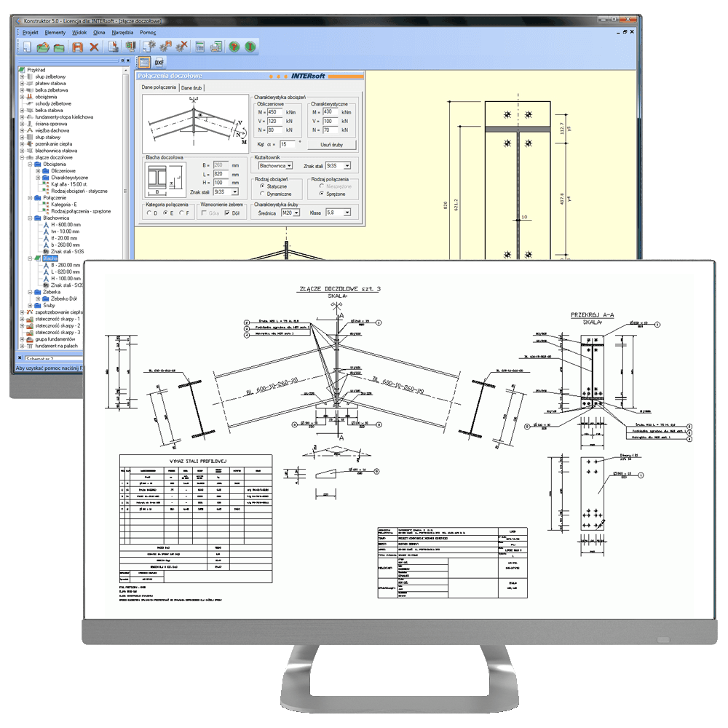Viewport: 728px width, 728px height.
Task: Click the DXF export icon
Action: coord(159,62)
